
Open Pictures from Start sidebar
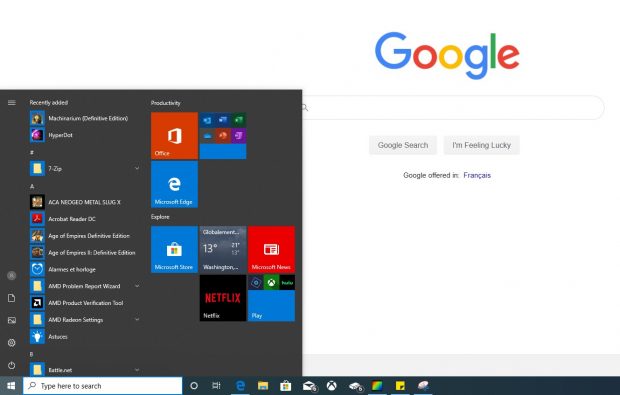click(11, 320)
